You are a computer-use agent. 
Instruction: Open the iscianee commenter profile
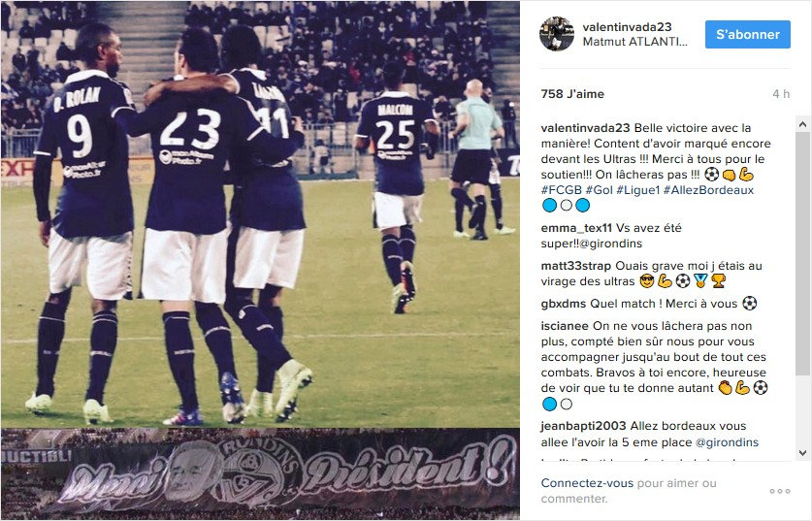pyautogui.click(x=565, y=326)
